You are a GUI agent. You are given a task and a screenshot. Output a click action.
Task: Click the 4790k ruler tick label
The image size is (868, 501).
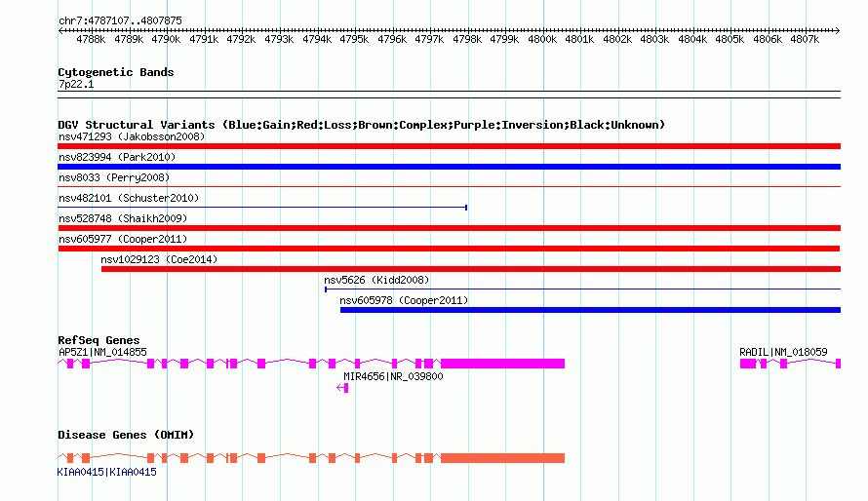tap(166, 39)
